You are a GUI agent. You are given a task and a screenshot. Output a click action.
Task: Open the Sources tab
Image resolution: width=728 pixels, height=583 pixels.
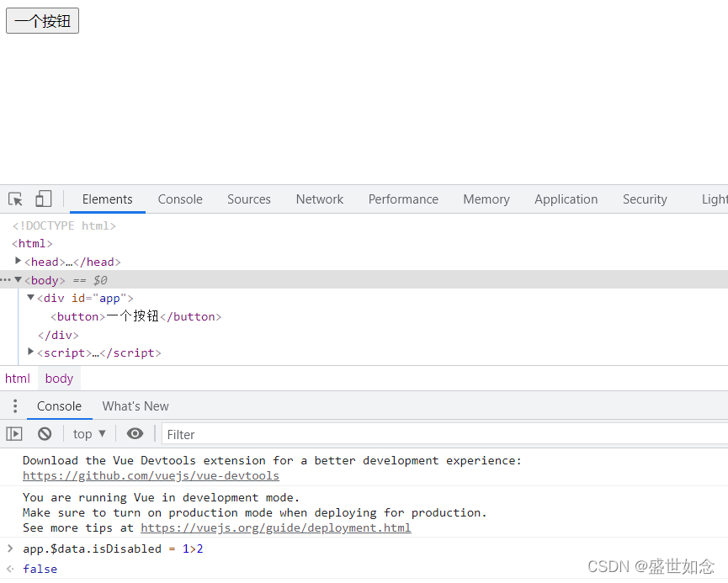click(249, 199)
